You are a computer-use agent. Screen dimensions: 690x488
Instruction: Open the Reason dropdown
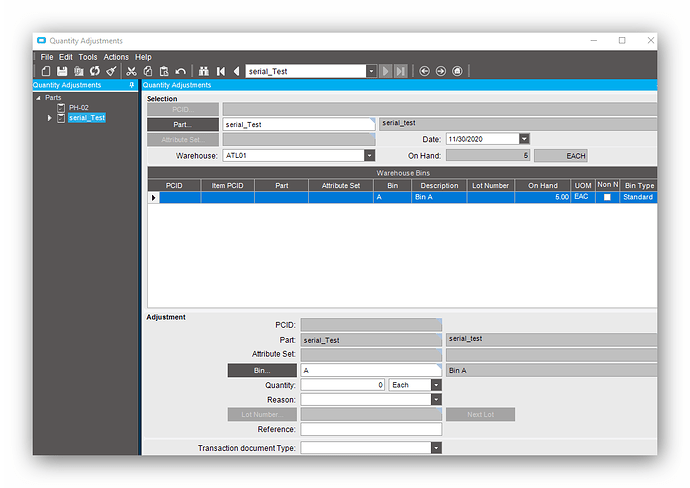click(436, 400)
